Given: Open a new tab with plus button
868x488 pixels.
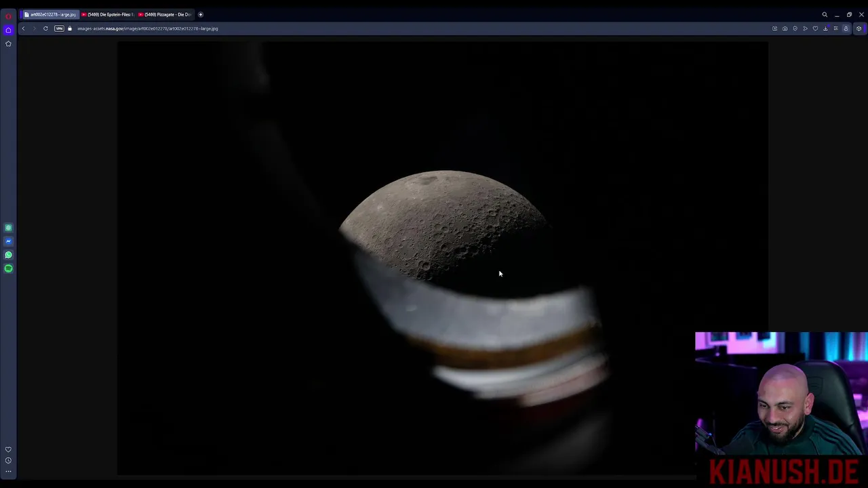Looking at the screenshot, I should tap(201, 14).
